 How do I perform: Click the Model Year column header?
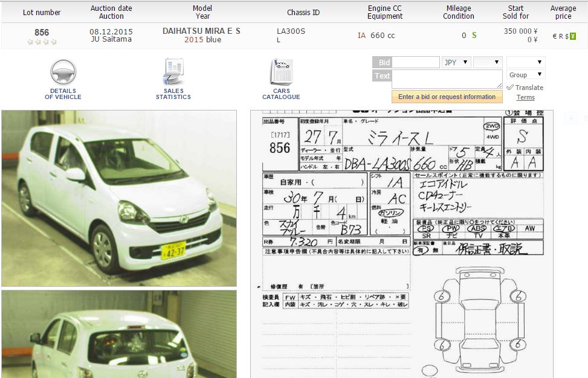coord(202,12)
